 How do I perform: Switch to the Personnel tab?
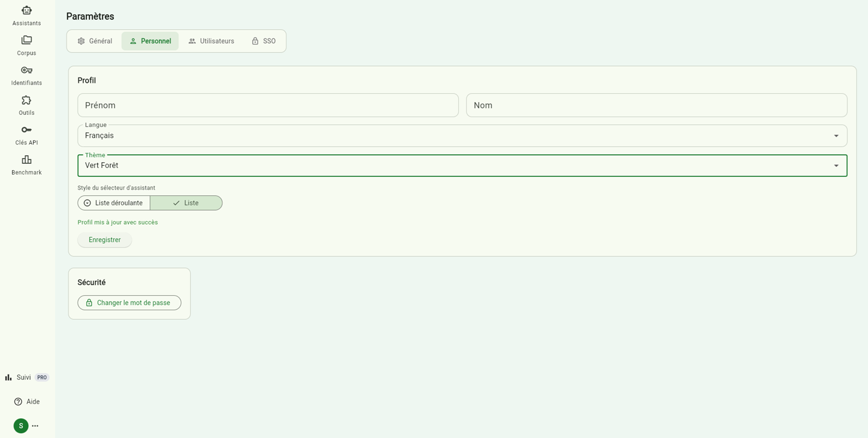(150, 41)
